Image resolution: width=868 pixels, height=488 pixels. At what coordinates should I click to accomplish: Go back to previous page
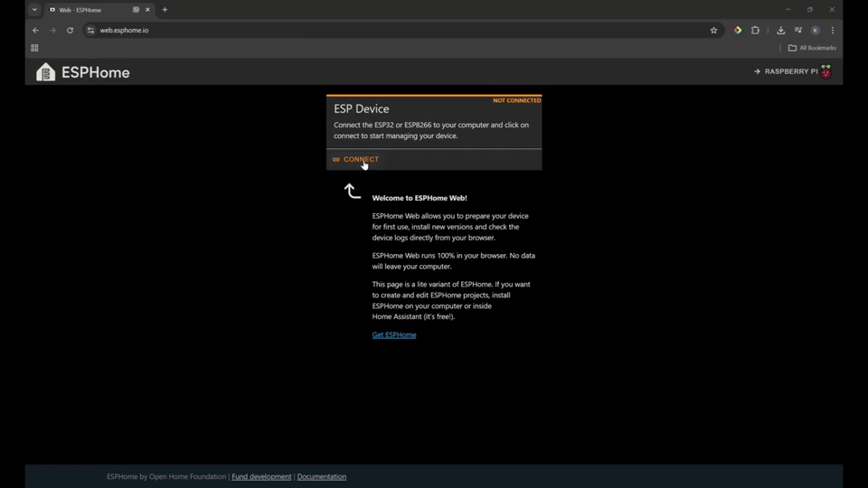35,31
